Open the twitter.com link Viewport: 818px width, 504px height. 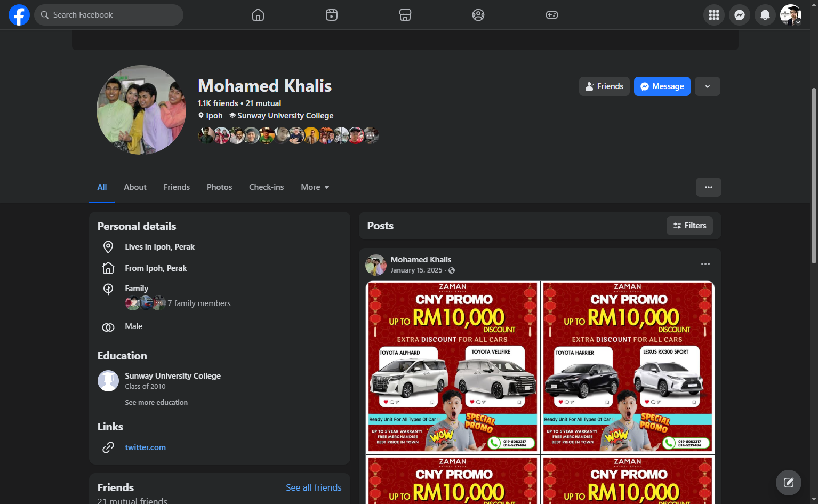point(145,447)
